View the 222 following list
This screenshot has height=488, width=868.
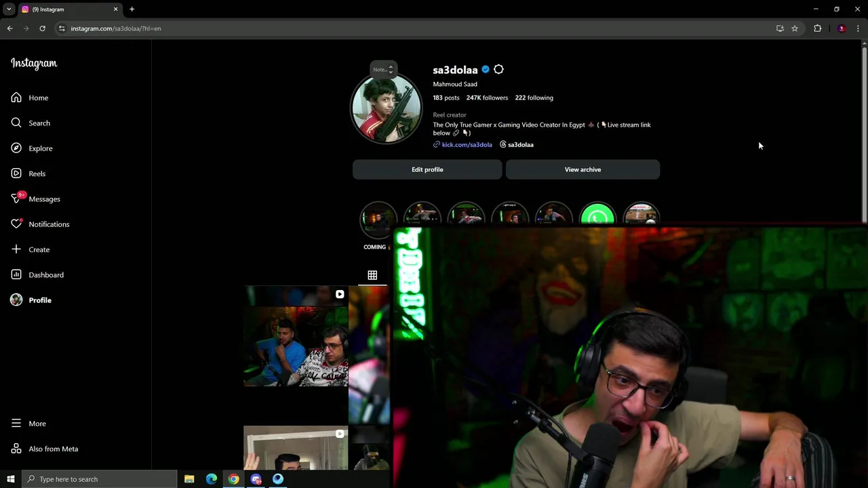click(x=534, y=98)
